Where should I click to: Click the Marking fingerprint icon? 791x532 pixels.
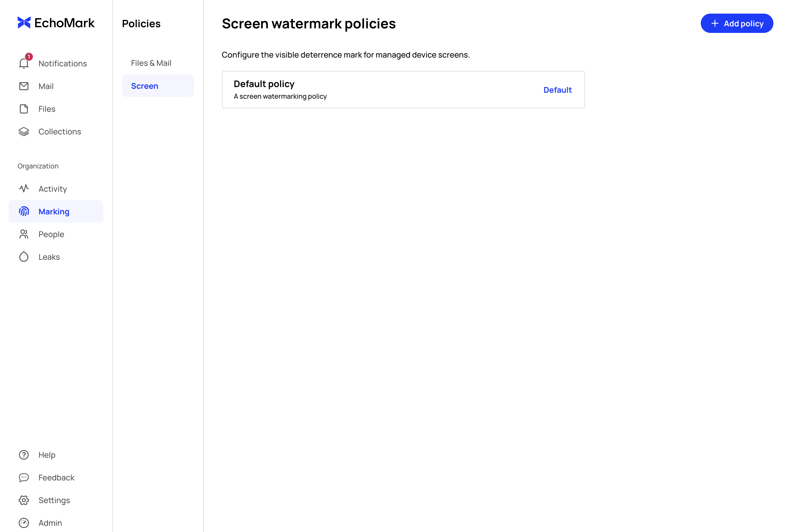point(24,211)
